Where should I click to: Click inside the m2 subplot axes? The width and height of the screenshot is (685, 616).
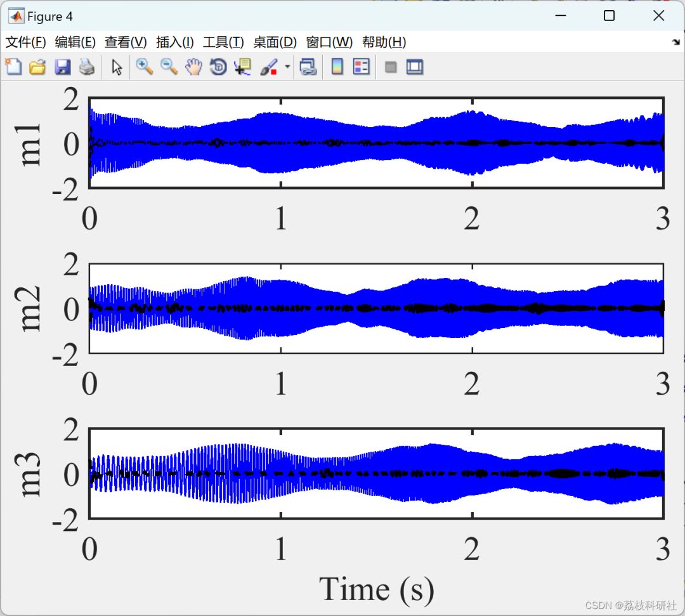coord(376,308)
